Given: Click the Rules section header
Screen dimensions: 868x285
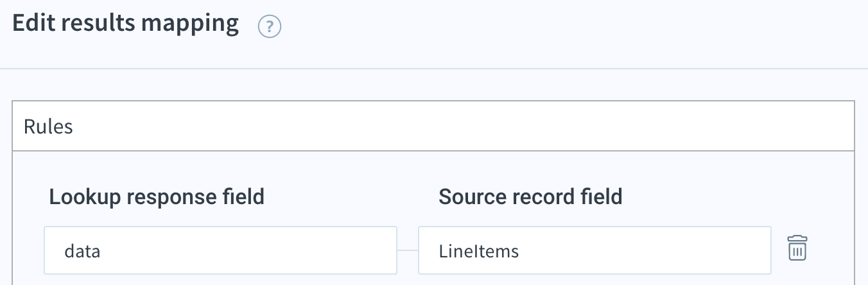Looking at the screenshot, I should coord(433,126).
